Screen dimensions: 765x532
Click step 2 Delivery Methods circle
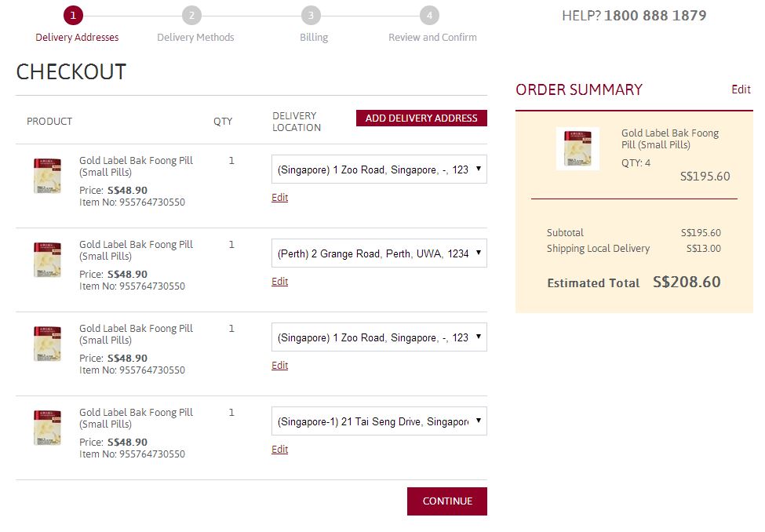[191, 16]
